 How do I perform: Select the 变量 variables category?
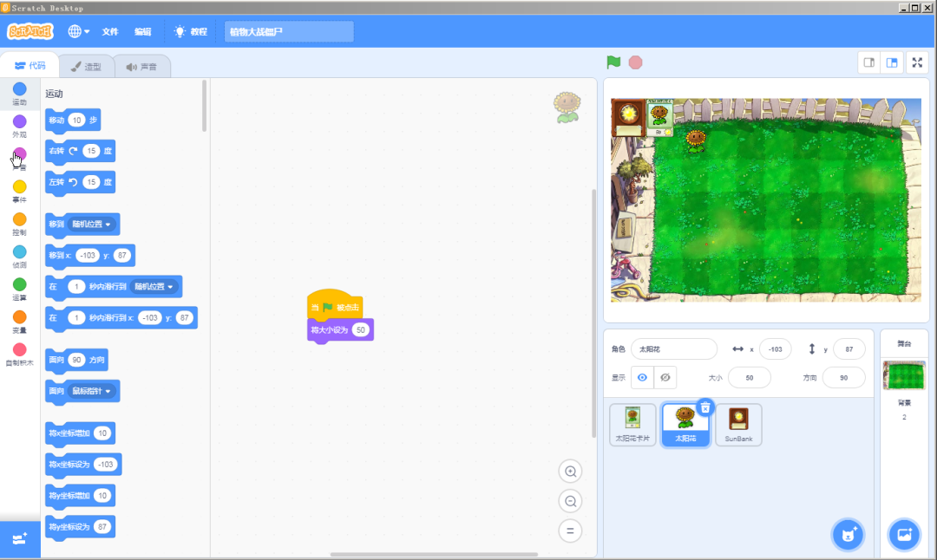pyautogui.click(x=20, y=322)
